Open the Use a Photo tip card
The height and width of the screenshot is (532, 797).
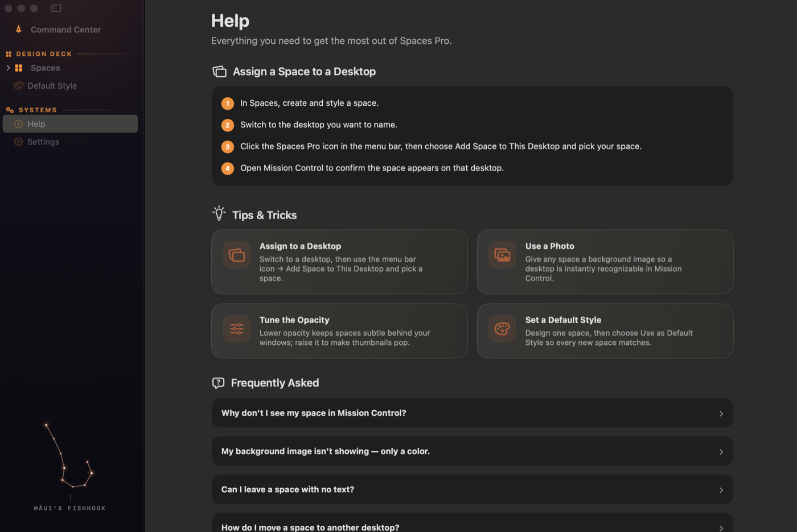point(605,262)
